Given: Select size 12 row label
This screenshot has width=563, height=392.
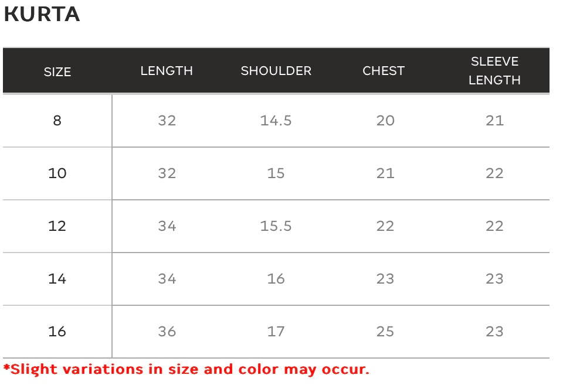Looking at the screenshot, I should click(57, 226).
